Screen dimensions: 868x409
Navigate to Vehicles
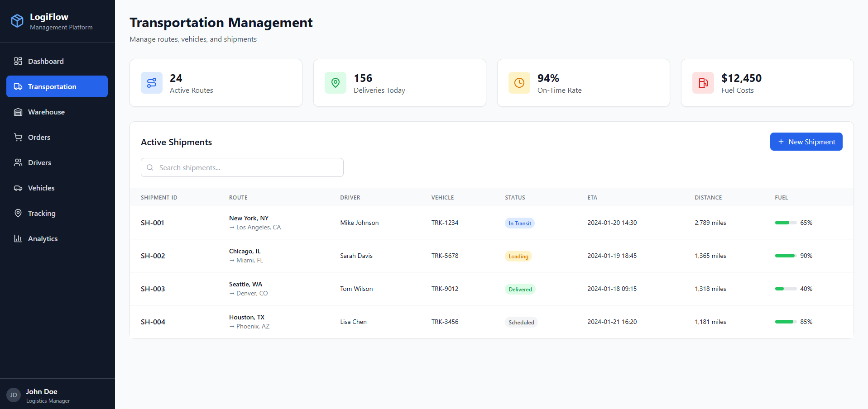pos(41,188)
